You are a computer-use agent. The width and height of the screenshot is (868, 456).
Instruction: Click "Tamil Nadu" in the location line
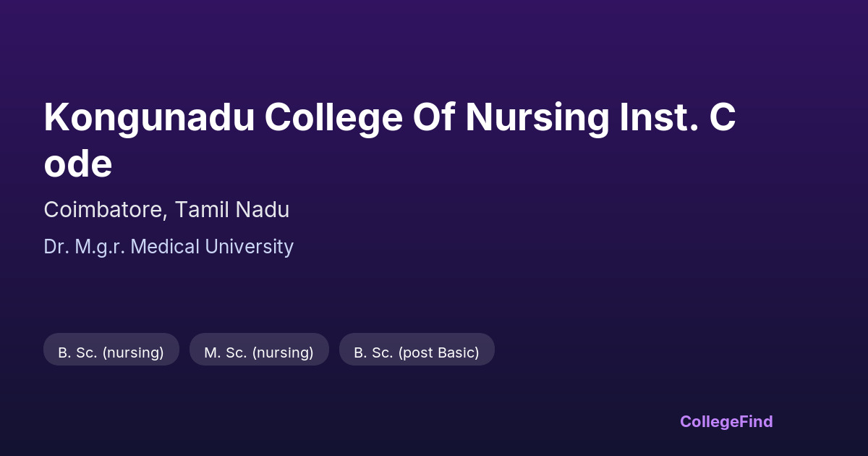pos(231,210)
